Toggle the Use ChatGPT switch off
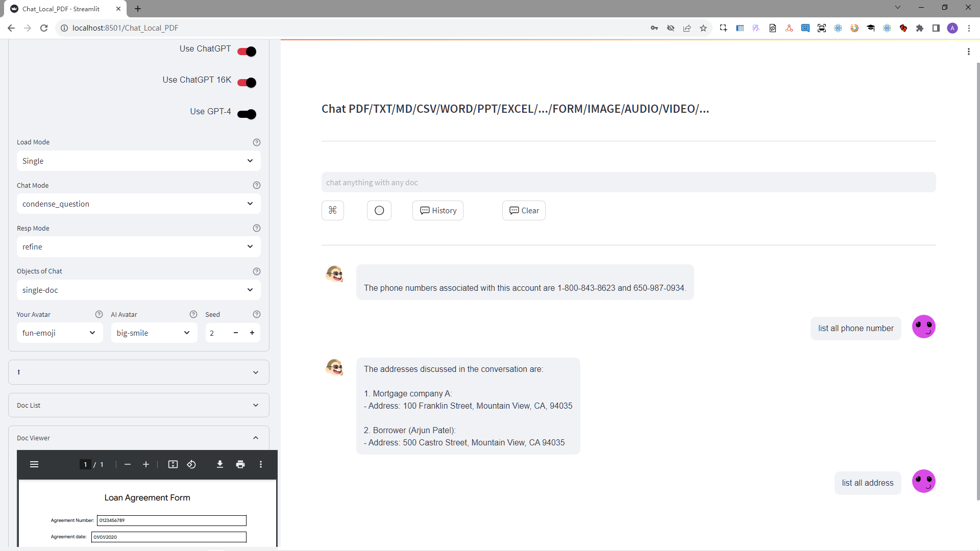980x551 pixels. click(x=247, y=51)
